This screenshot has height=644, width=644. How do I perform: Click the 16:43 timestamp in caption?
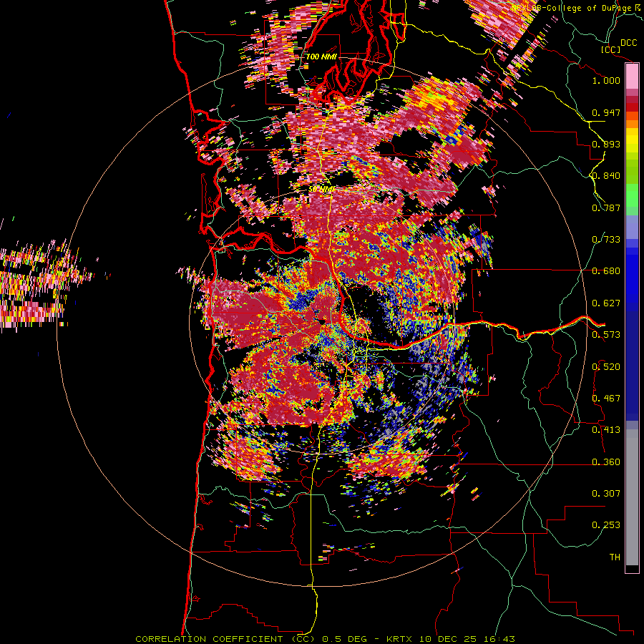click(499, 639)
